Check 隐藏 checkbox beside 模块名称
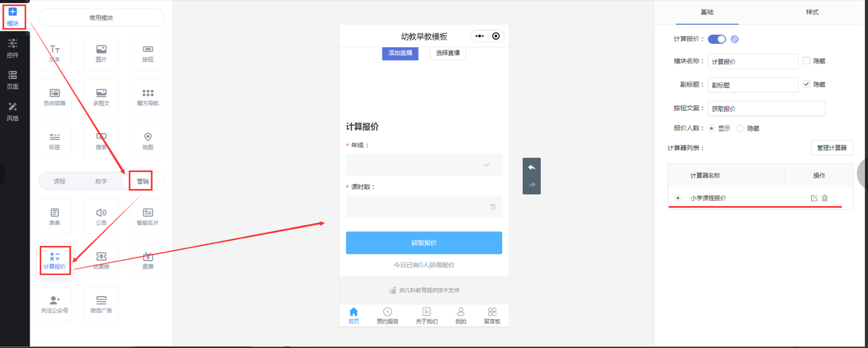868x348 pixels. (806, 61)
